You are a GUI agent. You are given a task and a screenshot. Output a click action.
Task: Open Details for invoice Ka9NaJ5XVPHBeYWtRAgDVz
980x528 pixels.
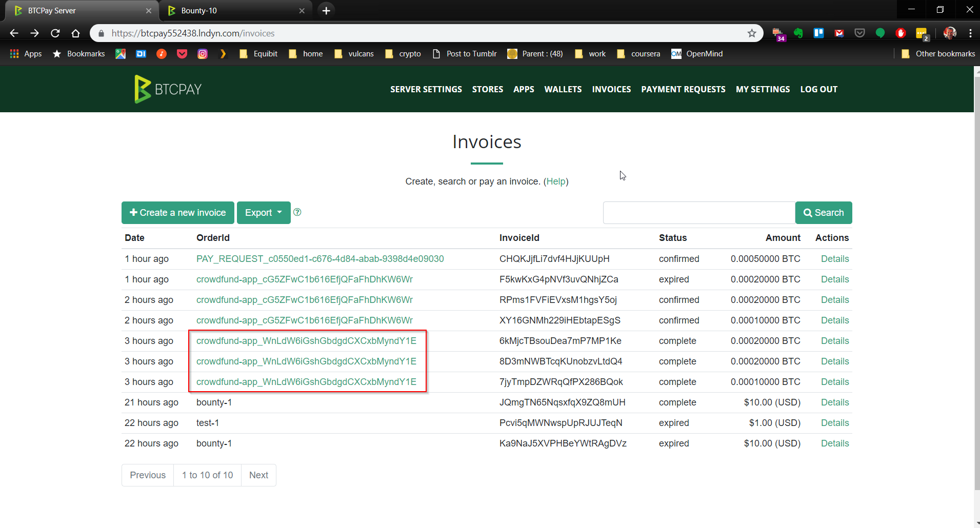coord(835,443)
